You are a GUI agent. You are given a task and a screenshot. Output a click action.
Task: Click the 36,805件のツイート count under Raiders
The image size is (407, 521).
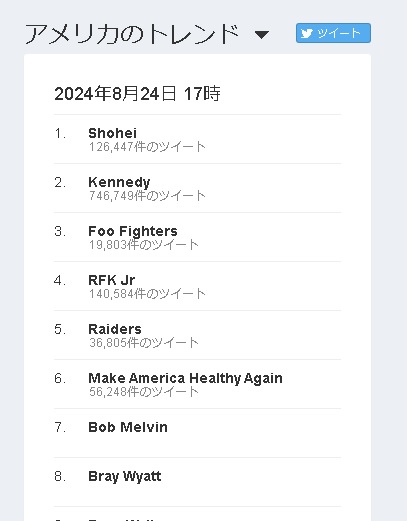pos(144,343)
